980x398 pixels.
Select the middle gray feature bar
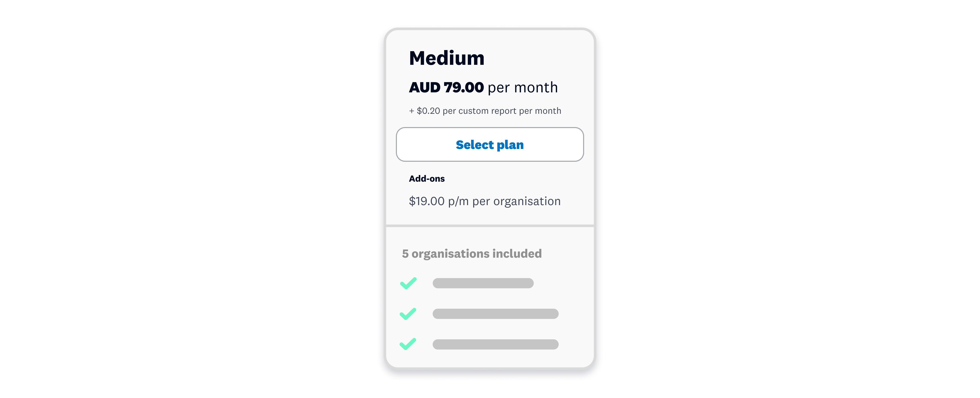pos(495,314)
